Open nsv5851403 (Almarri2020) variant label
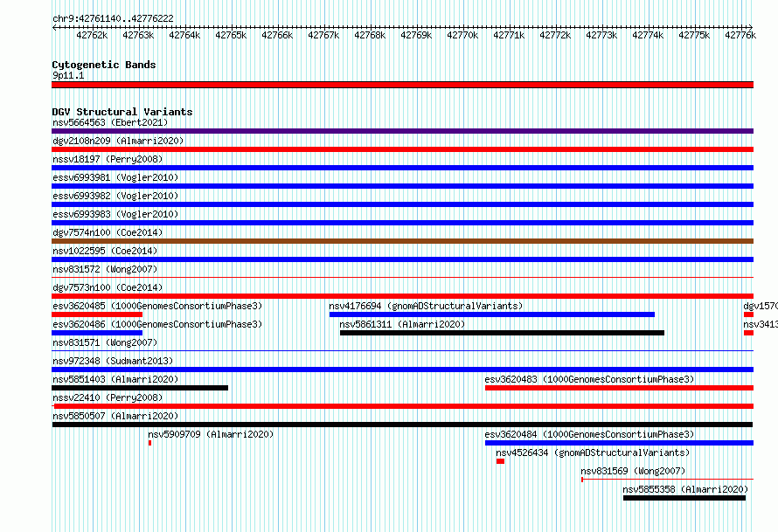The height and width of the screenshot is (532, 778). [115, 379]
